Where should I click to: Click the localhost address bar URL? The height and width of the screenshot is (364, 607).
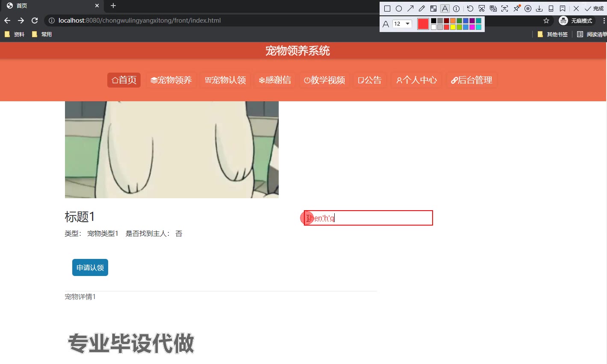pos(140,21)
